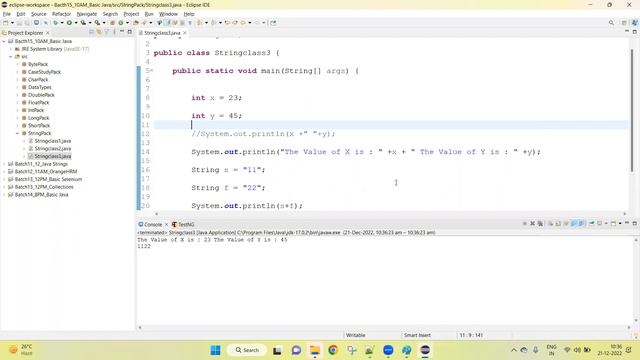Screen dimensions: 640x360
Task: Click Remove All Terminated Launches Console icon
Action: click(x=540, y=224)
